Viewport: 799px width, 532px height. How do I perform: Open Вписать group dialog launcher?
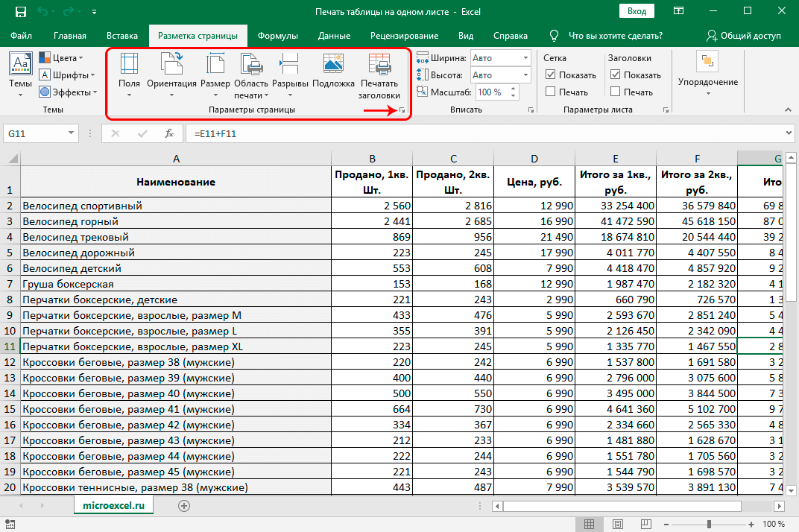531,110
